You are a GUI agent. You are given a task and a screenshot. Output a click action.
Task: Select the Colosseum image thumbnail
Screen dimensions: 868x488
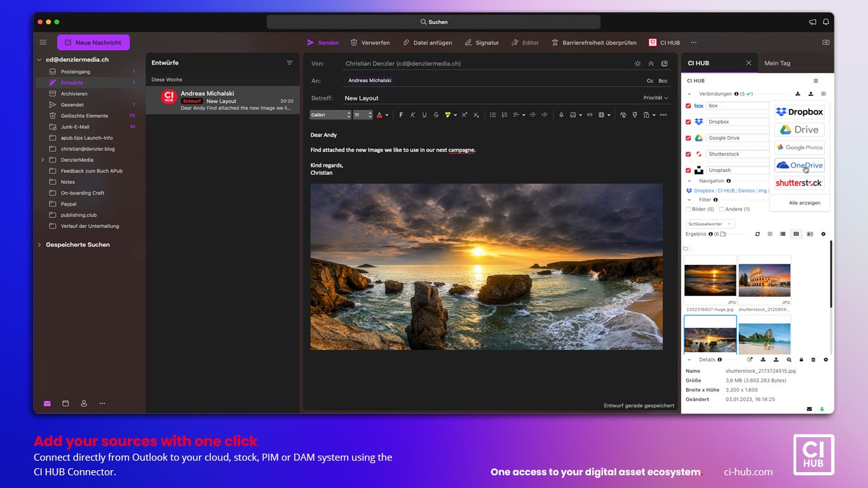764,280
